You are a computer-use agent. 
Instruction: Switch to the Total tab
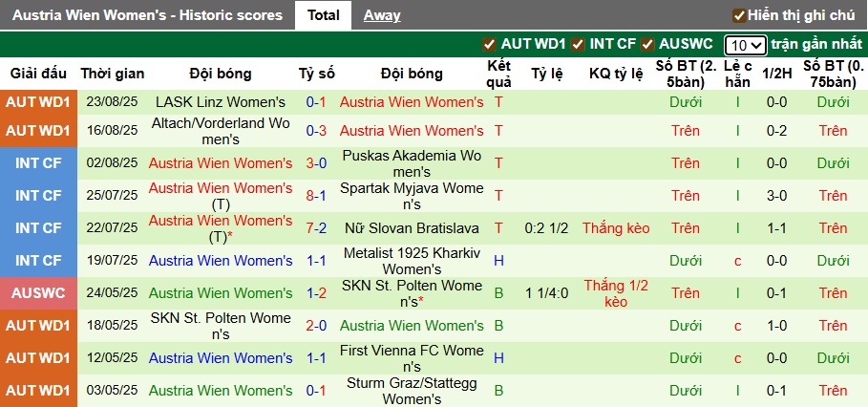tap(323, 15)
